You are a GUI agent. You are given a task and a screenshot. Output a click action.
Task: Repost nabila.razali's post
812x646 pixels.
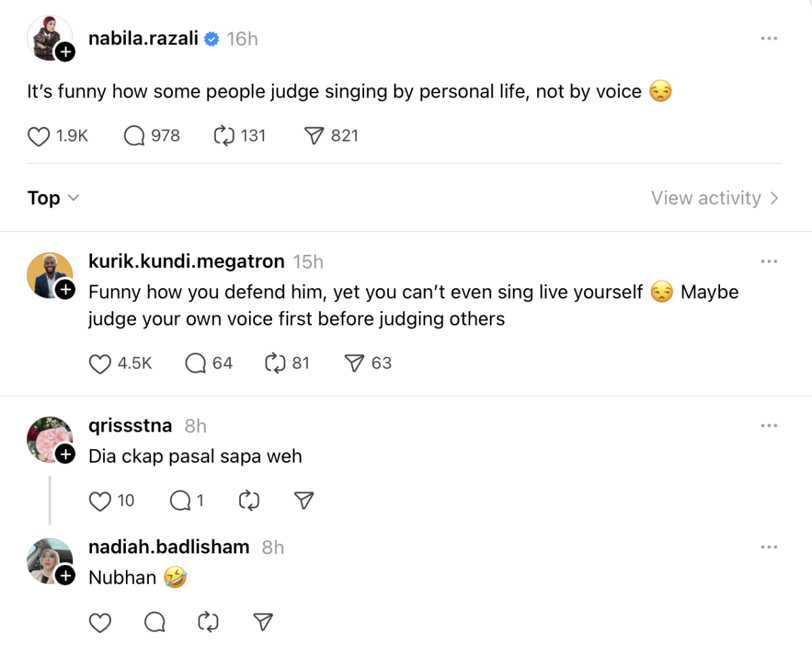tap(224, 136)
